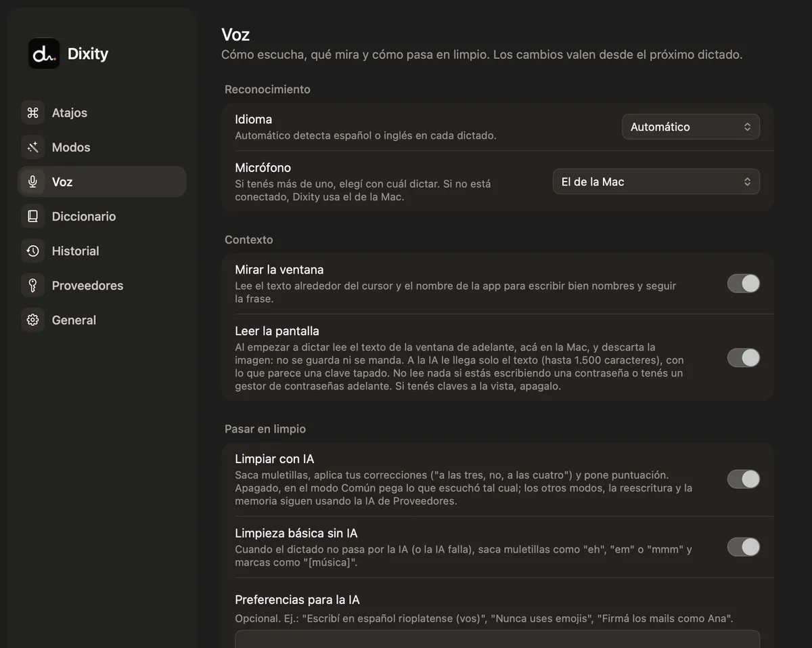Click the Proveedores key icon
812x648 pixels.
click(32, 286)
